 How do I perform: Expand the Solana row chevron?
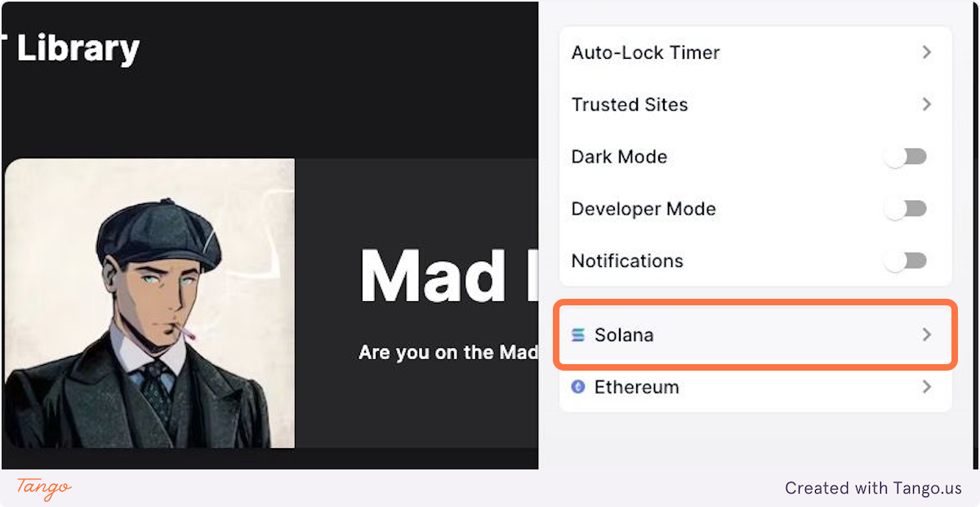pos(926,335)
